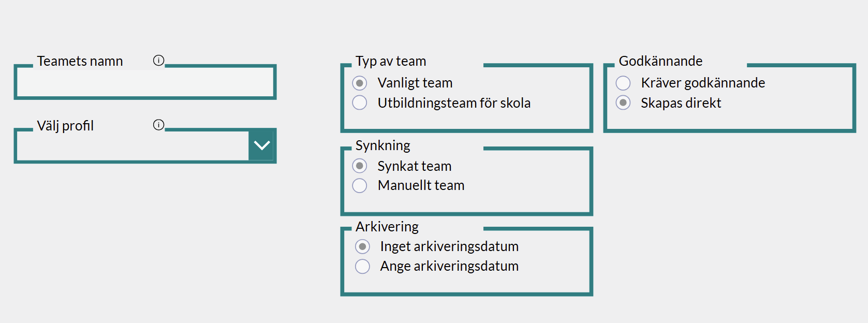
Task: Select Skapas direkt radio button
Action: pyautogui.click(x=623, y=102)
